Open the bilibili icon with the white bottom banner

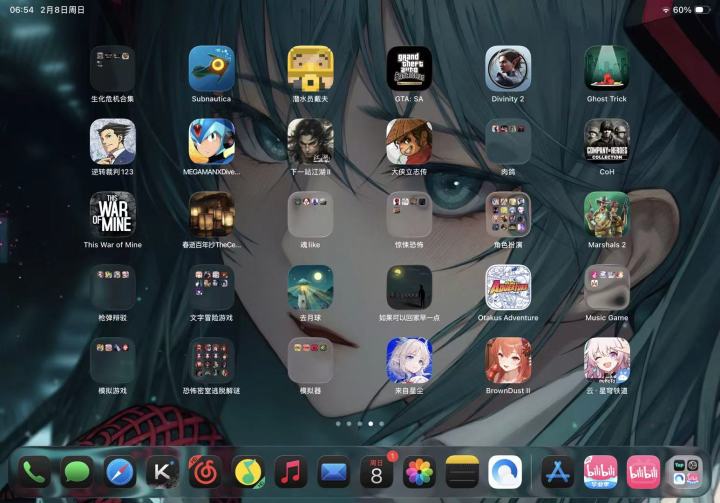pyautogui.click(x=600, y=472)
